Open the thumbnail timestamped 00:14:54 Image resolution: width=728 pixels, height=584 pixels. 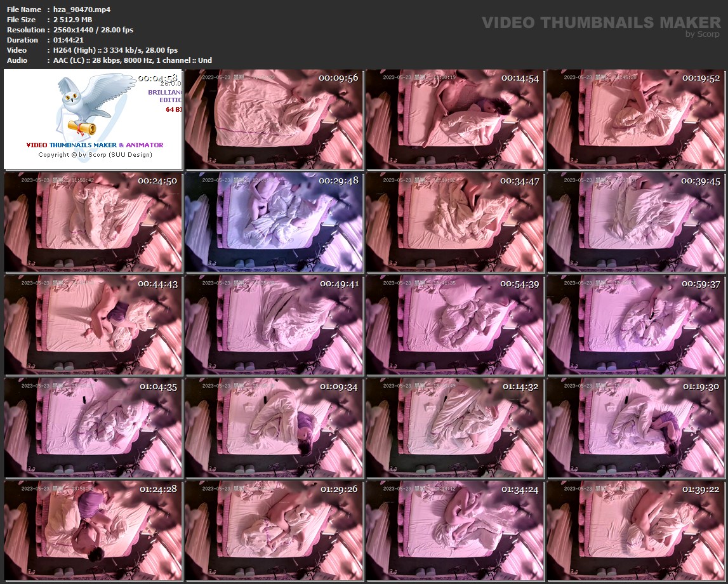pyautogui.click(x=454, y=119)
